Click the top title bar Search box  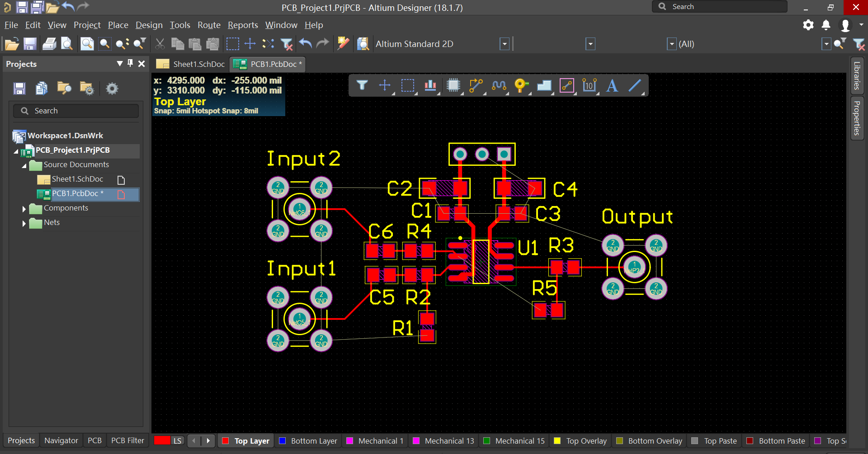[719, 6]
